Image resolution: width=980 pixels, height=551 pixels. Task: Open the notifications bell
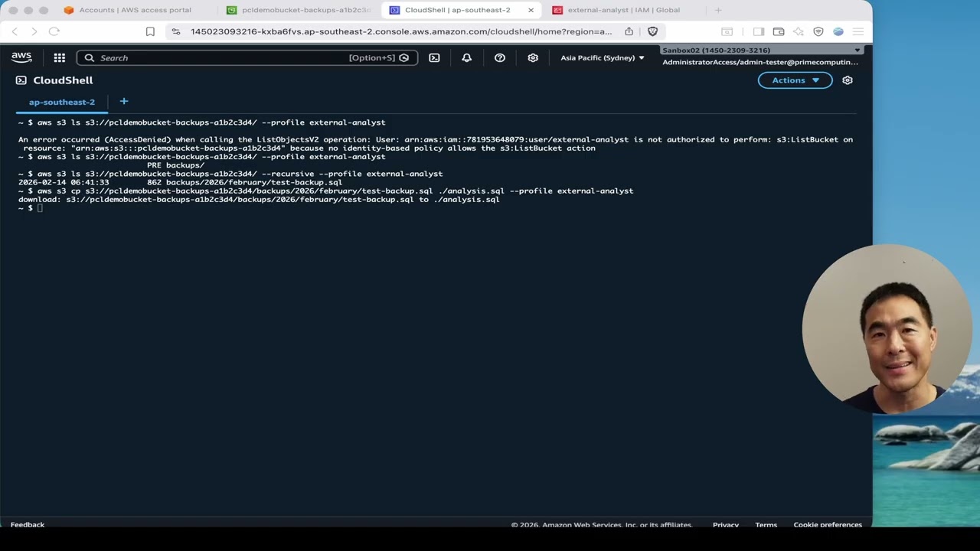[x=466, y=57]
